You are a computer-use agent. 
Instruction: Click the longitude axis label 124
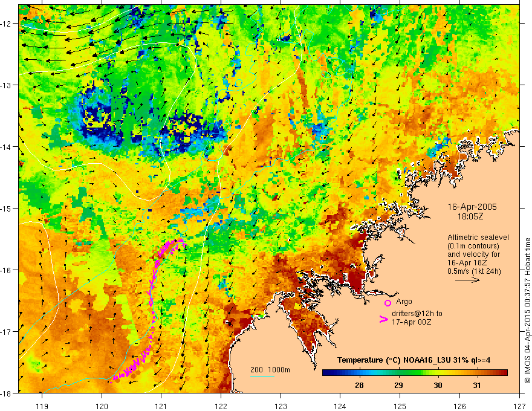[340, 406]
